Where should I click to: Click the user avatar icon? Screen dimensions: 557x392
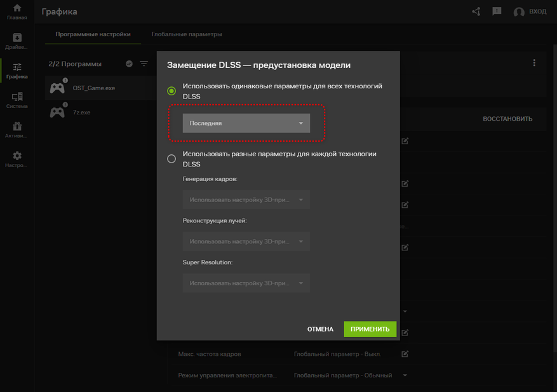(519, 11)
